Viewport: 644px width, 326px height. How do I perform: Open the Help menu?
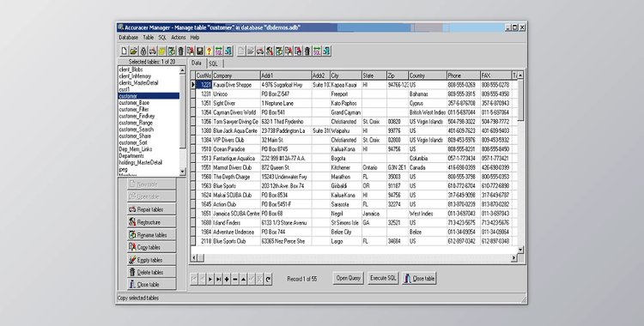(195, 38)
